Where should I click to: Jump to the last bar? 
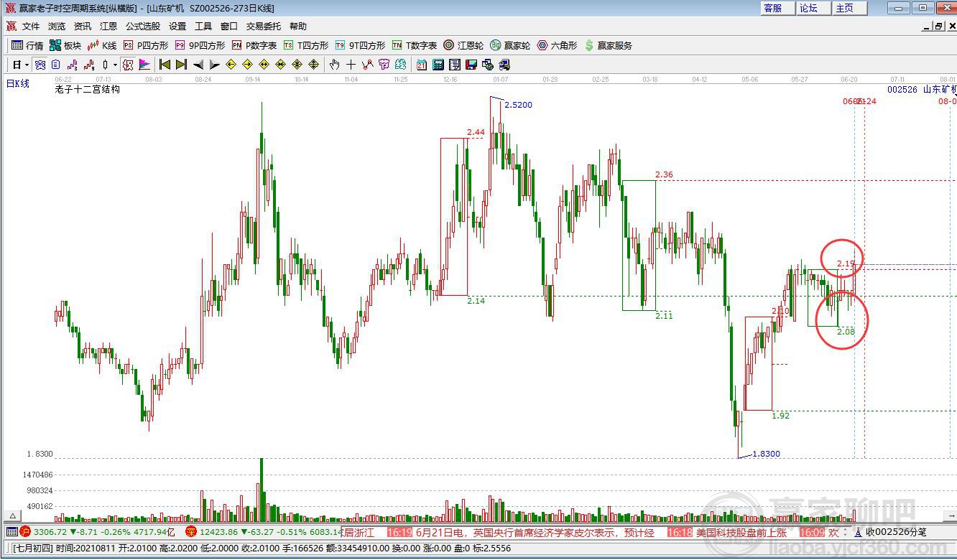[181, 65]
